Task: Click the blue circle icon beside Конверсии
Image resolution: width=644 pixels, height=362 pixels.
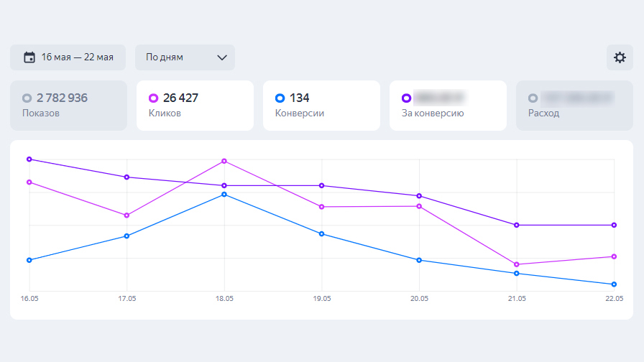Action: coord(280,98)
